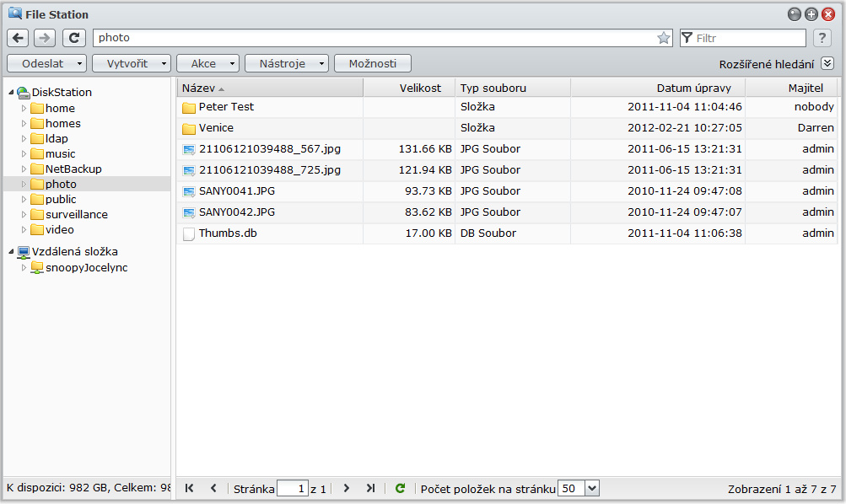Click the File Station title icon
This screenshot has height=504, width=846.
click(x=15, y=13)
